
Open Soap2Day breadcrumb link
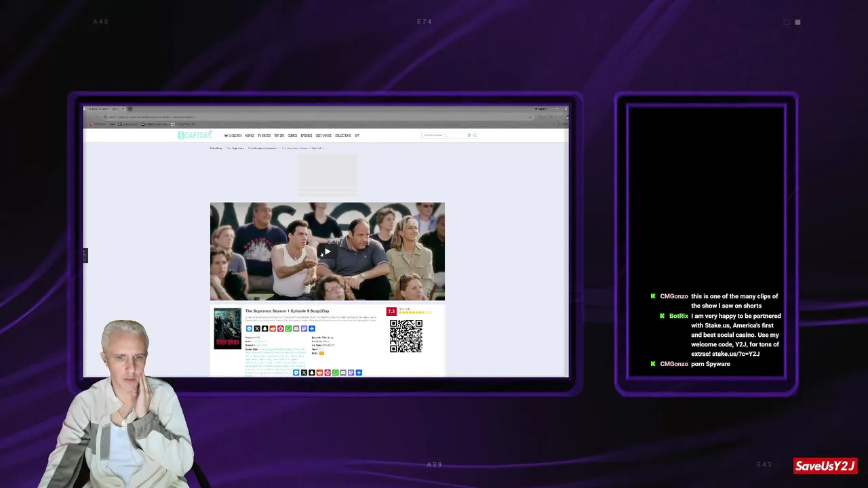(216, 148)
